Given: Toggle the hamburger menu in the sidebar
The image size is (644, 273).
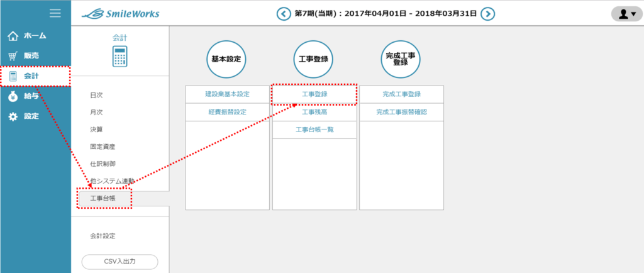Looking at the screenshot, I should pyautogui.click(x=55, y=13).
